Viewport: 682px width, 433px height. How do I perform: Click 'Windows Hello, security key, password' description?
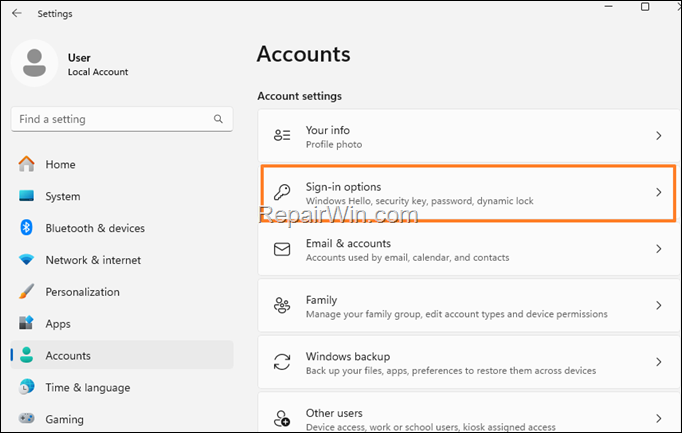(x=419, y=201)
